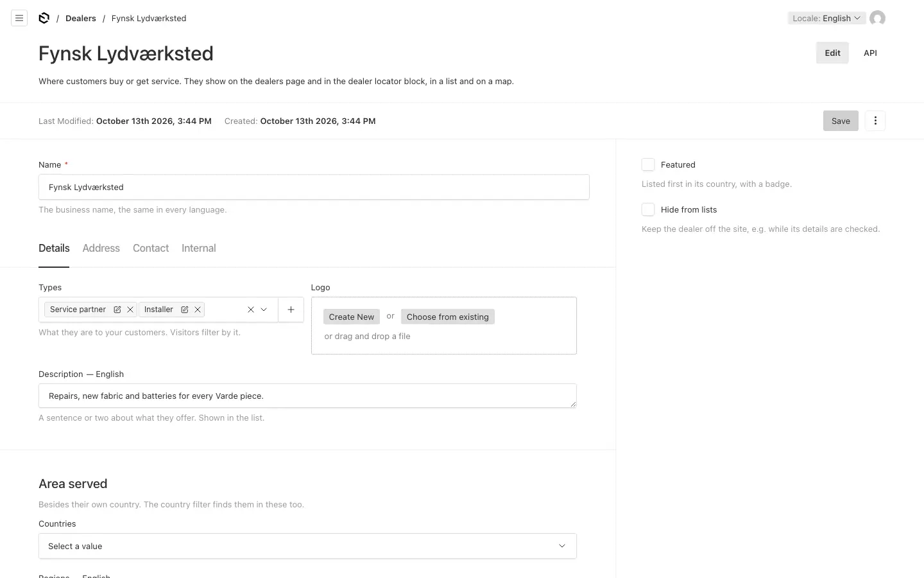Select the API view tab

[x=870, y=53]
